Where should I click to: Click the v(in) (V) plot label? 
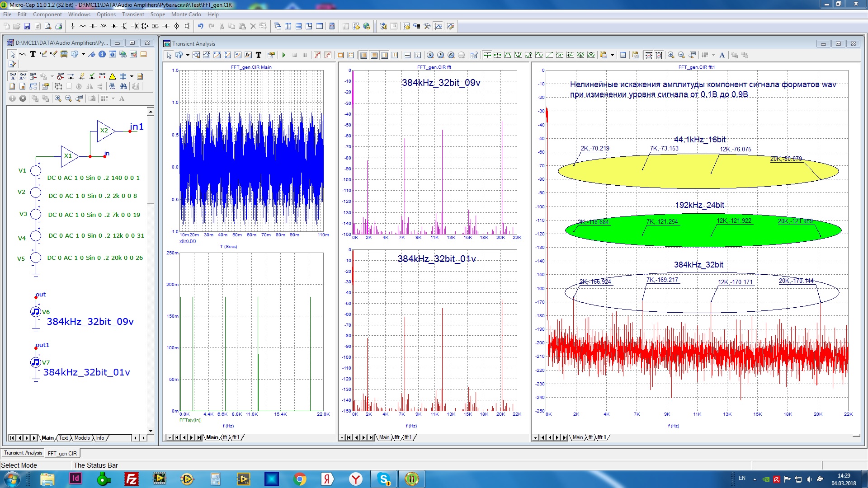188,241
